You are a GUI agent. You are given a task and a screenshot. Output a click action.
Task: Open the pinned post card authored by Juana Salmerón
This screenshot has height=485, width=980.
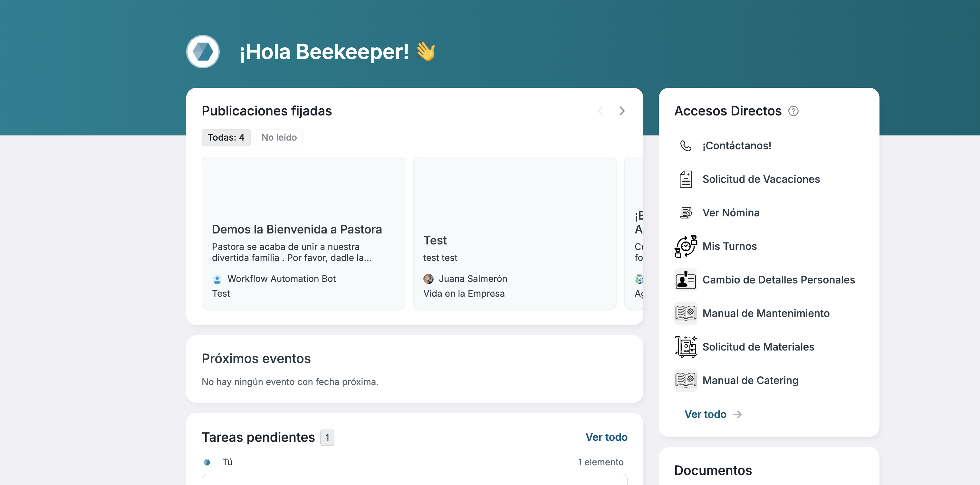pos(514,233)
